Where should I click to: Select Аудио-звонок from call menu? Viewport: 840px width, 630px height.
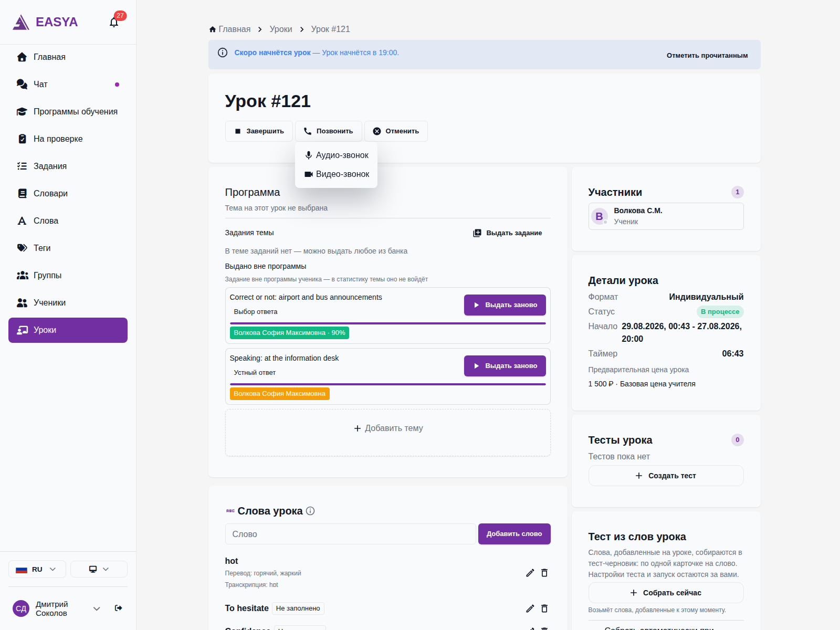[x=336, y=155]
